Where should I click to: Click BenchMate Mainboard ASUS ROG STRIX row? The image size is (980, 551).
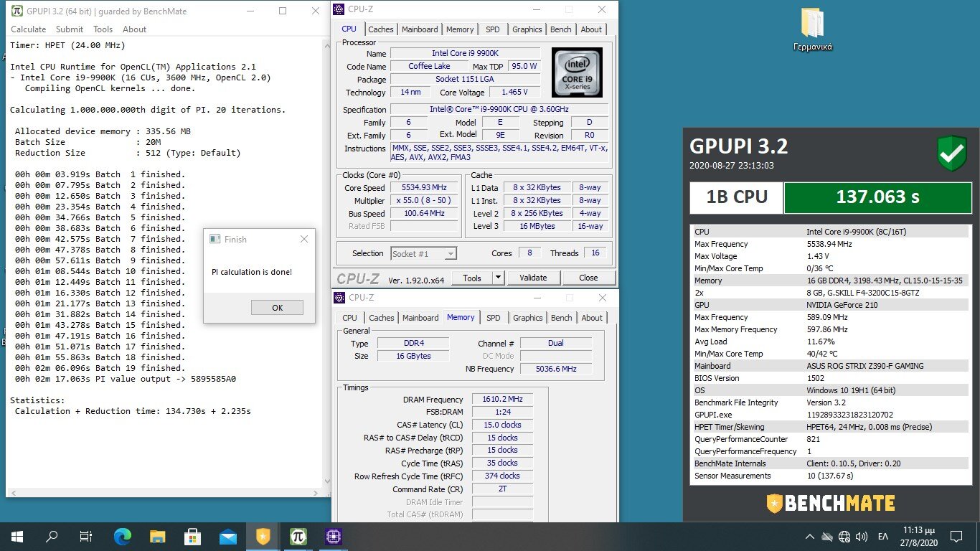[x=829, y=366]
